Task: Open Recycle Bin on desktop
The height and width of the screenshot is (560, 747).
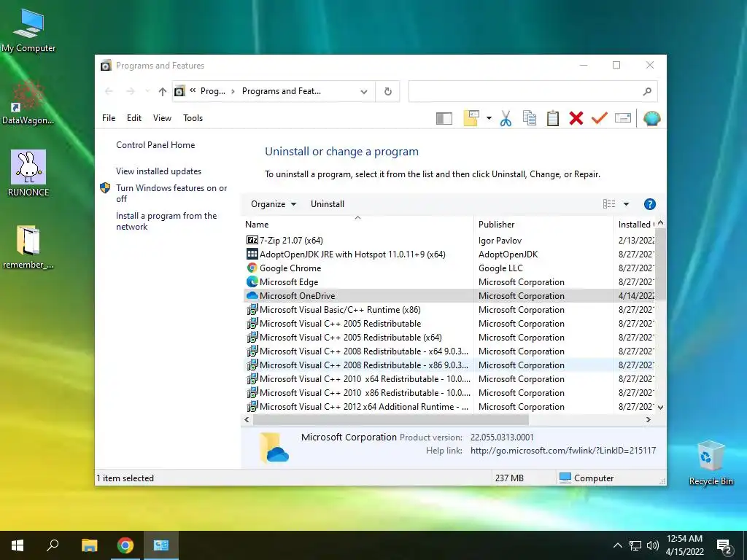Action: 711,463
